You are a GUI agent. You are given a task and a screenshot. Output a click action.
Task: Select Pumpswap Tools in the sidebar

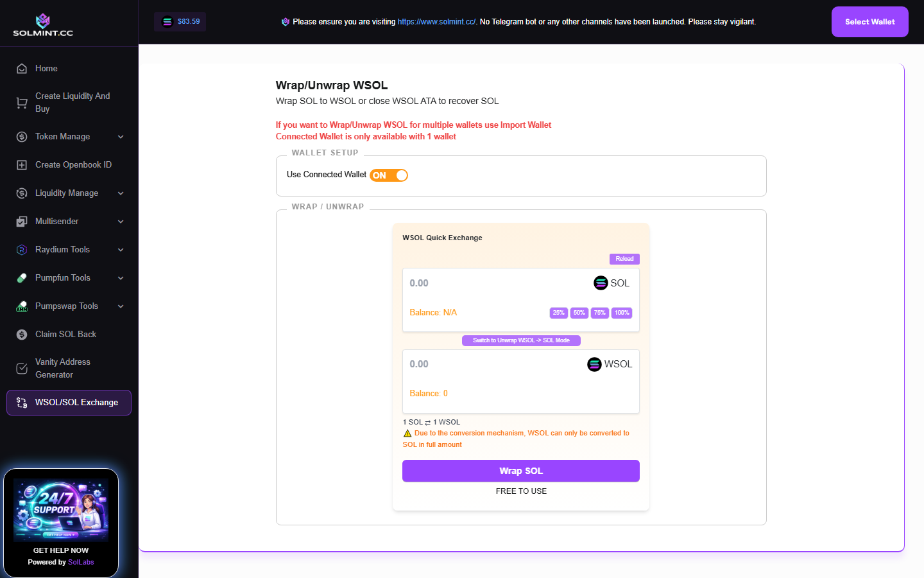(x=67, y=306)
